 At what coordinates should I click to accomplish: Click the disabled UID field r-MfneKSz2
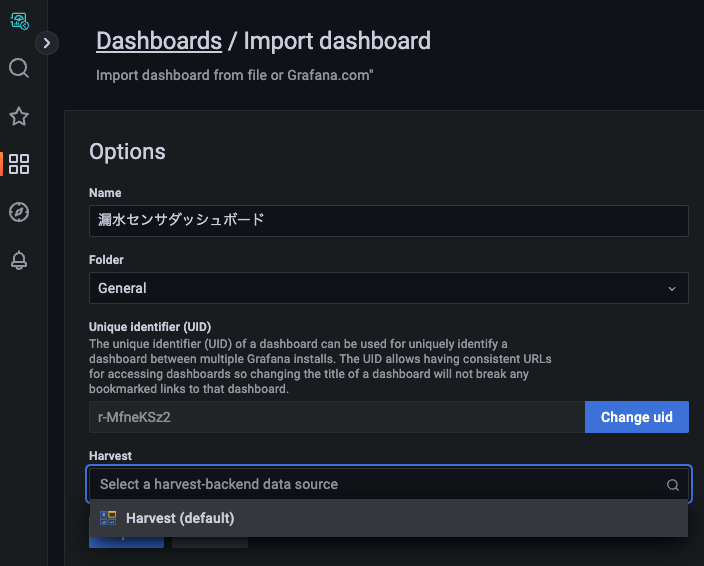click(x=336, y=417)
